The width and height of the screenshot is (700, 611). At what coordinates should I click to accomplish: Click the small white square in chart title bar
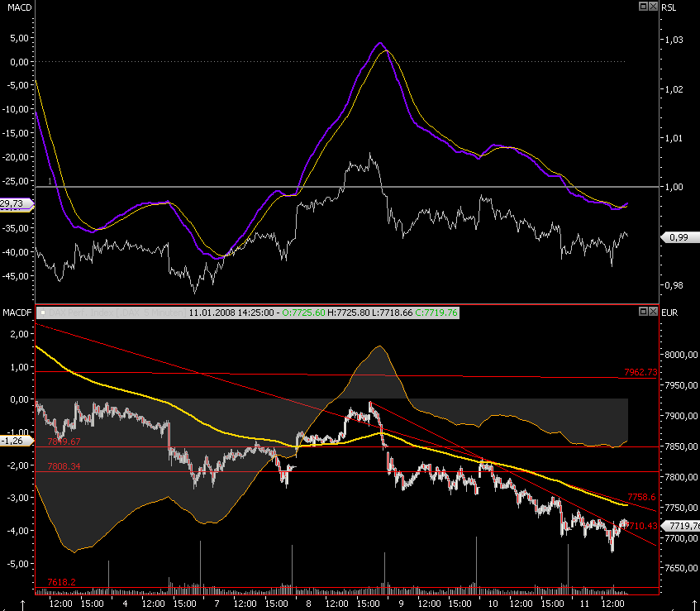tap(43, 313)
